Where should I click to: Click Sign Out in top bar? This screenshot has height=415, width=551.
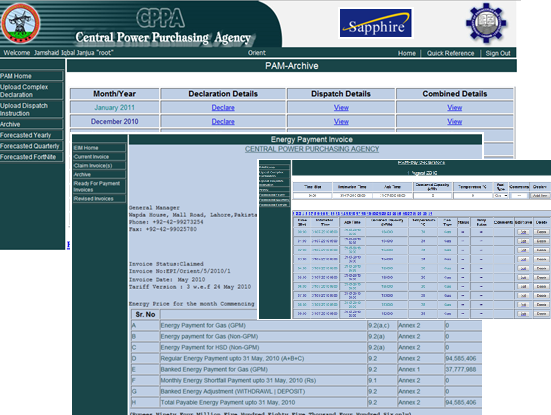tap(498, 53)
